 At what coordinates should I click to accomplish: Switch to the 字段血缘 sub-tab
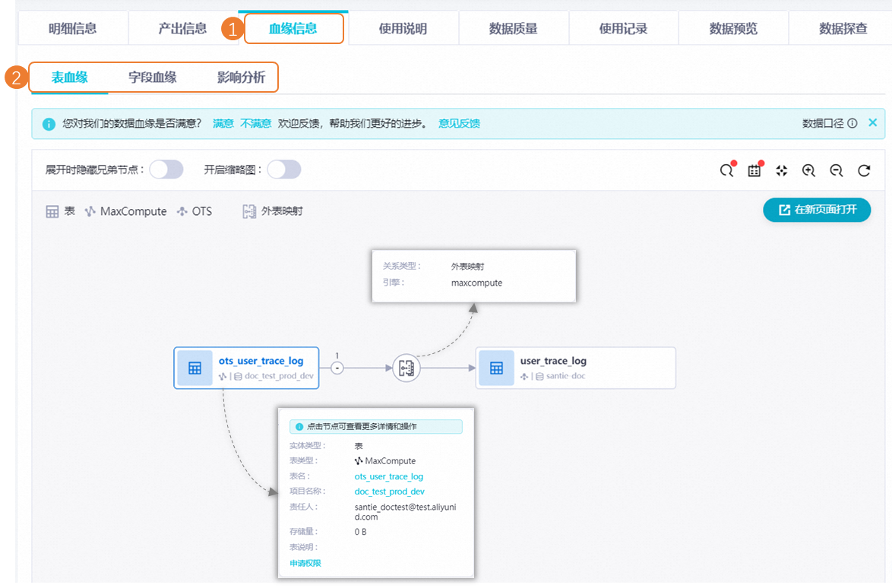(153, 77)
